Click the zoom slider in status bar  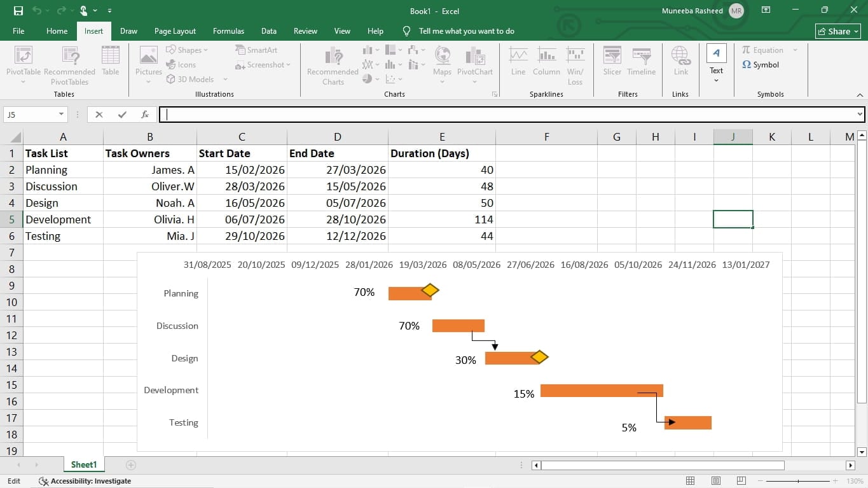pos(798,481)
